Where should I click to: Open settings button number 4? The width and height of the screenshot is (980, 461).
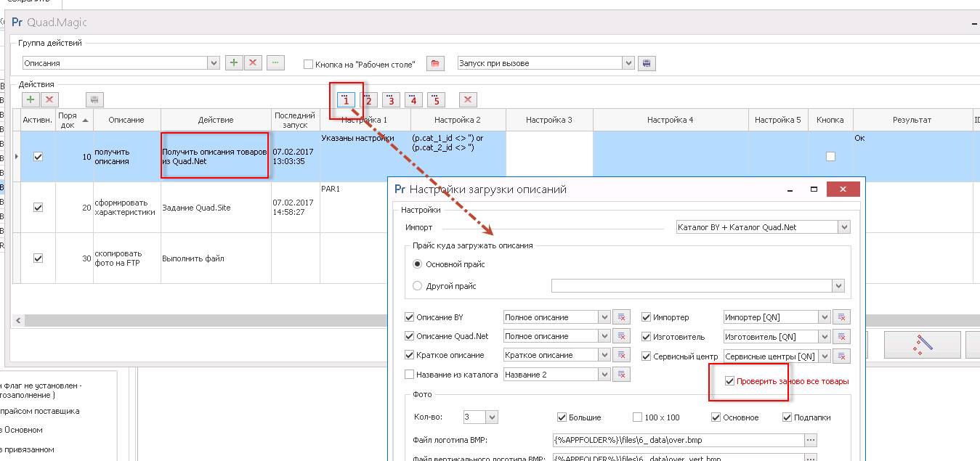coord(413,99)
